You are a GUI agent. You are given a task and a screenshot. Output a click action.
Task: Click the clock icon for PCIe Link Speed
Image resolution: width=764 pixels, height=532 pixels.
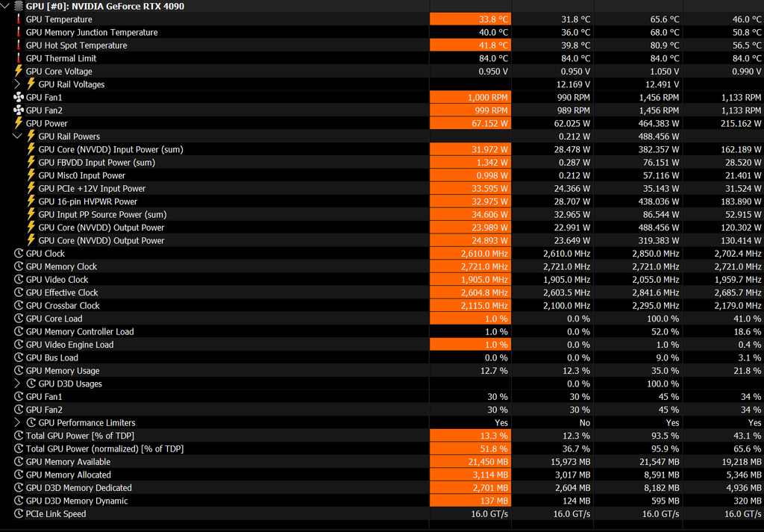coord(19,513)
